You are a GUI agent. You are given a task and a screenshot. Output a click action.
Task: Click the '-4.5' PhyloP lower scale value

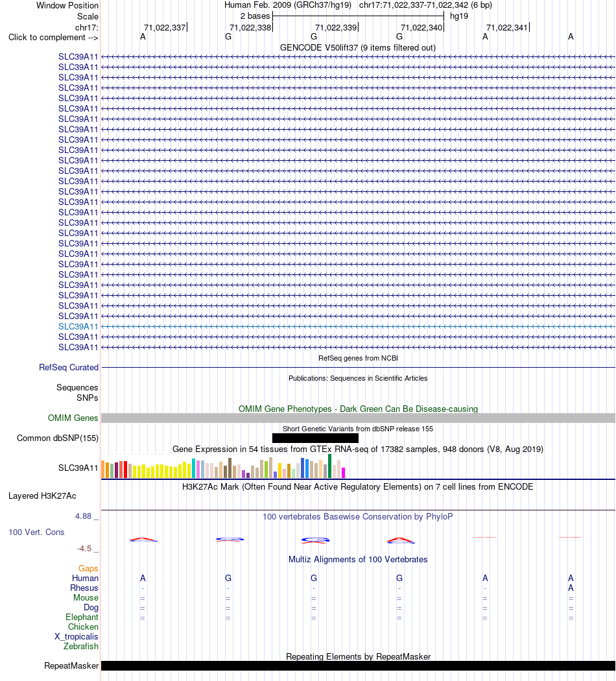(x=84, y=549)
